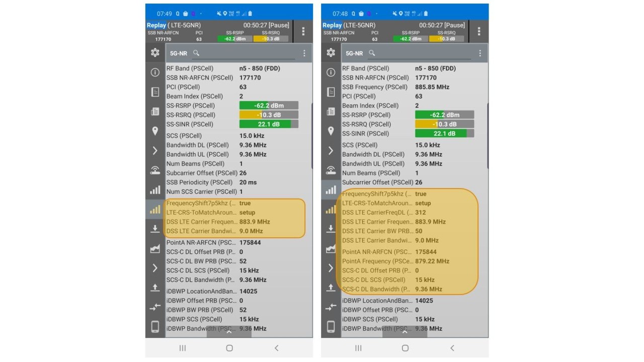
Task: Select yellow signal bars icon in right phone
Action: [x=331, y=209]
